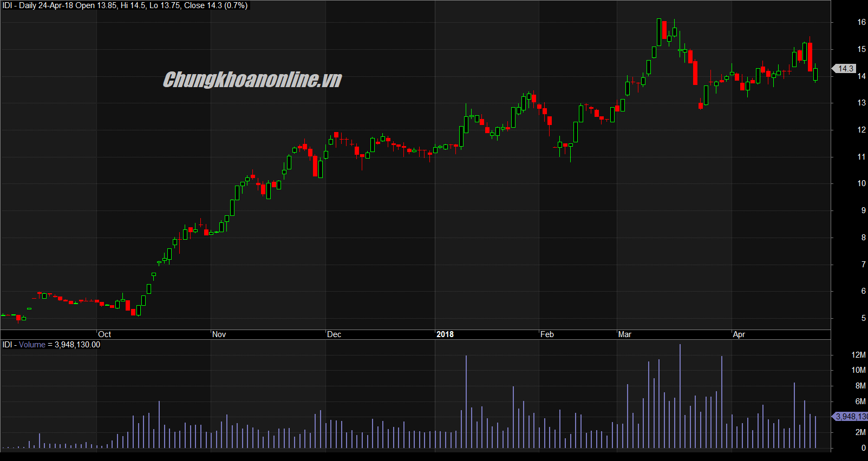Click the 3,948,130 volume value tag

[851, 416]
